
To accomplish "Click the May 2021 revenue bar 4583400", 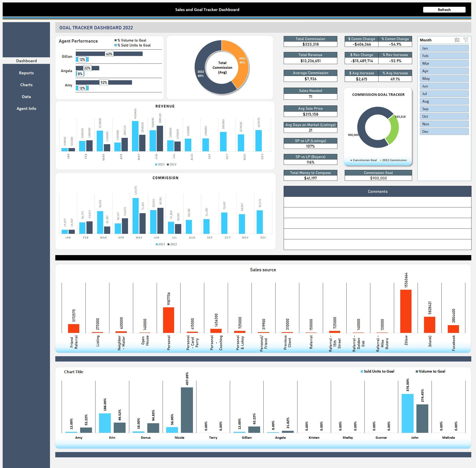I will click(x=135, y=136).
